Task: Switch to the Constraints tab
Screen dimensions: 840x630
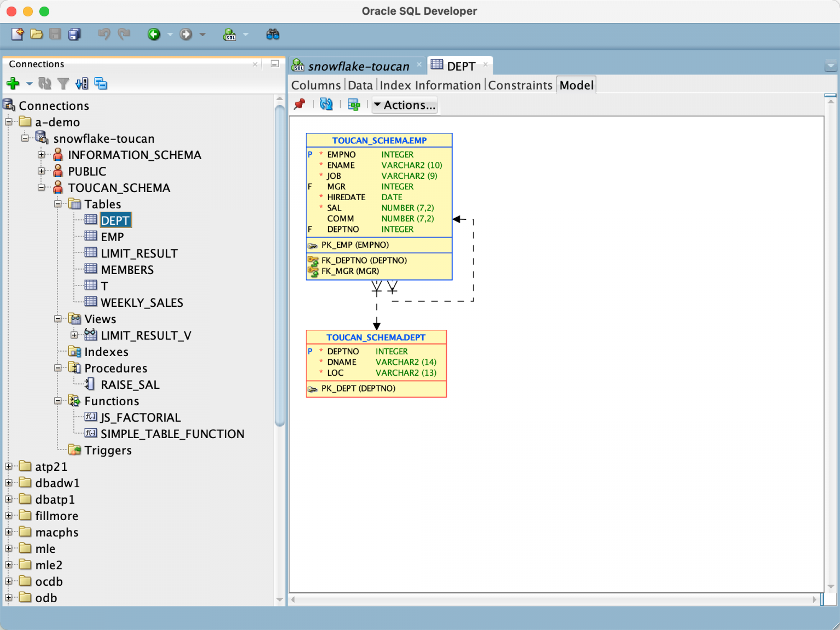Action: point(520,85)
